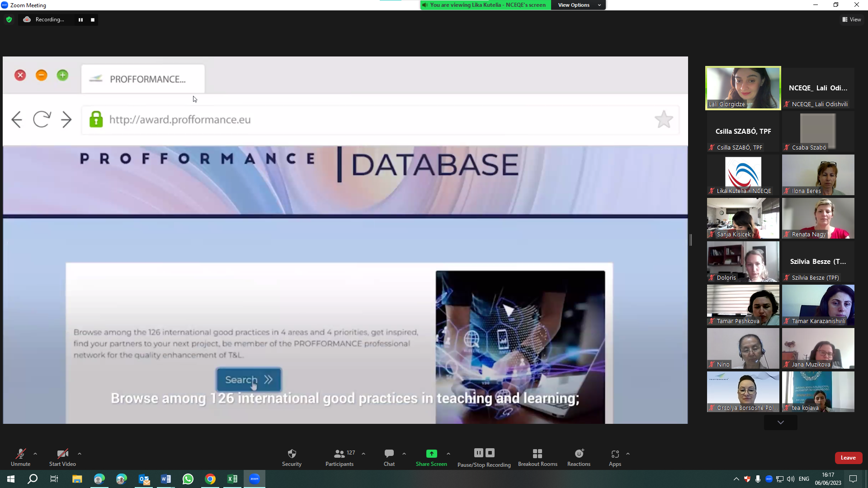Expand the Share Screen options caret
868x488 pixels.
point(448,454)
